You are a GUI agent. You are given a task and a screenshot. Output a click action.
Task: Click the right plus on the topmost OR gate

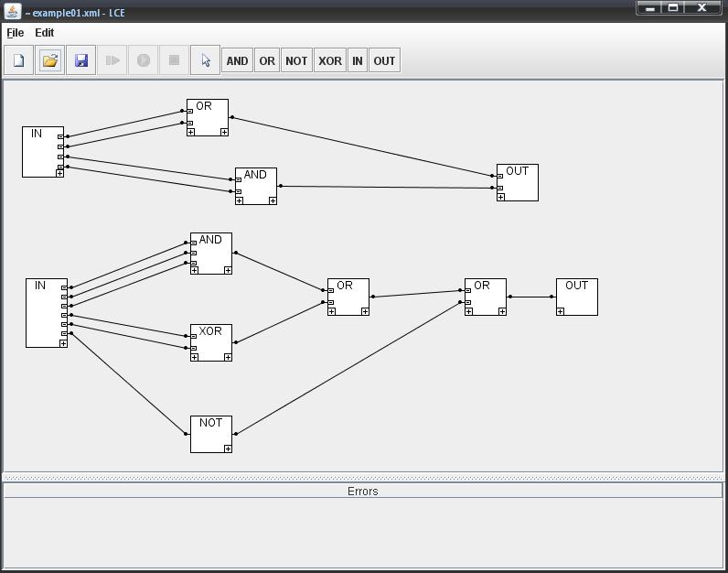point(224,132)
